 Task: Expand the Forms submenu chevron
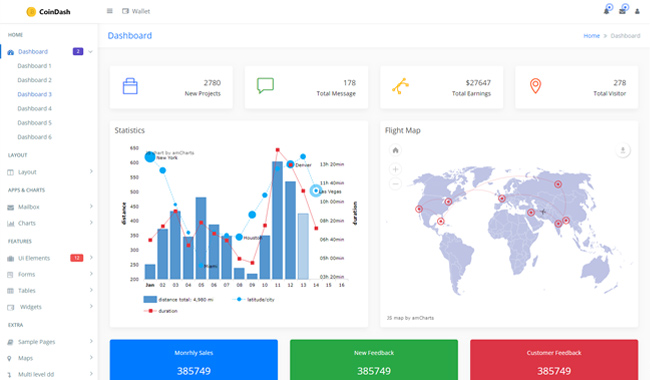click(x=91, y=274)
